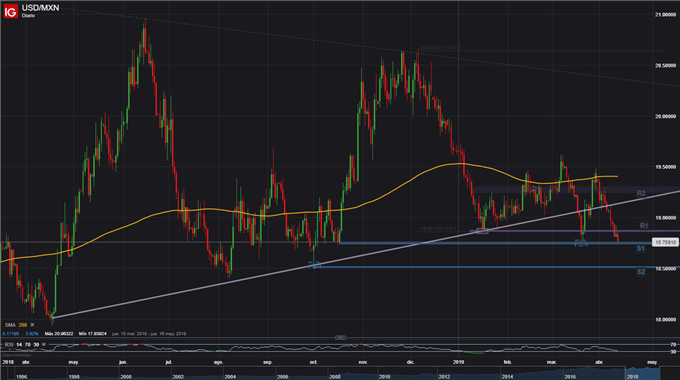Jump to 2014 in the overview timeline
680x380 pixels.
coord(507,377)
